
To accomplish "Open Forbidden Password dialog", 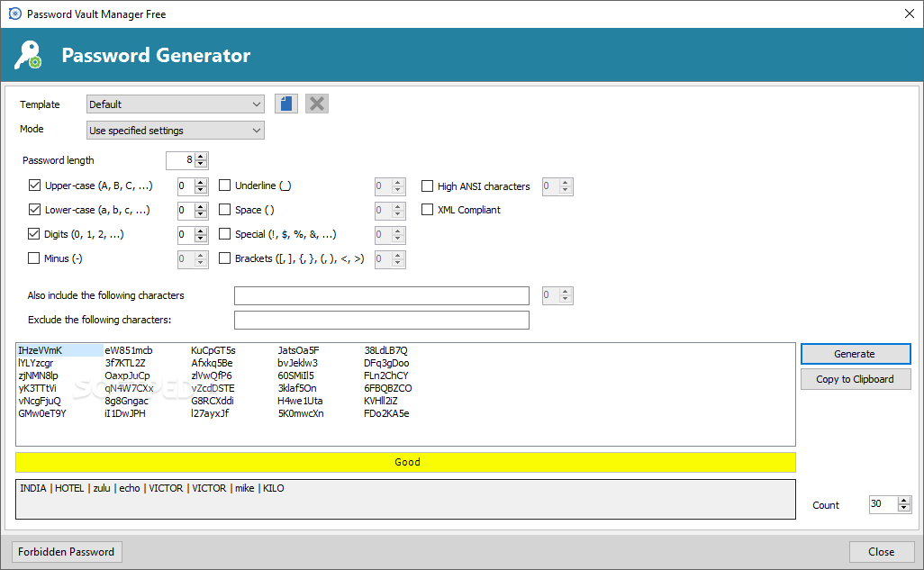I will [67, 552].
